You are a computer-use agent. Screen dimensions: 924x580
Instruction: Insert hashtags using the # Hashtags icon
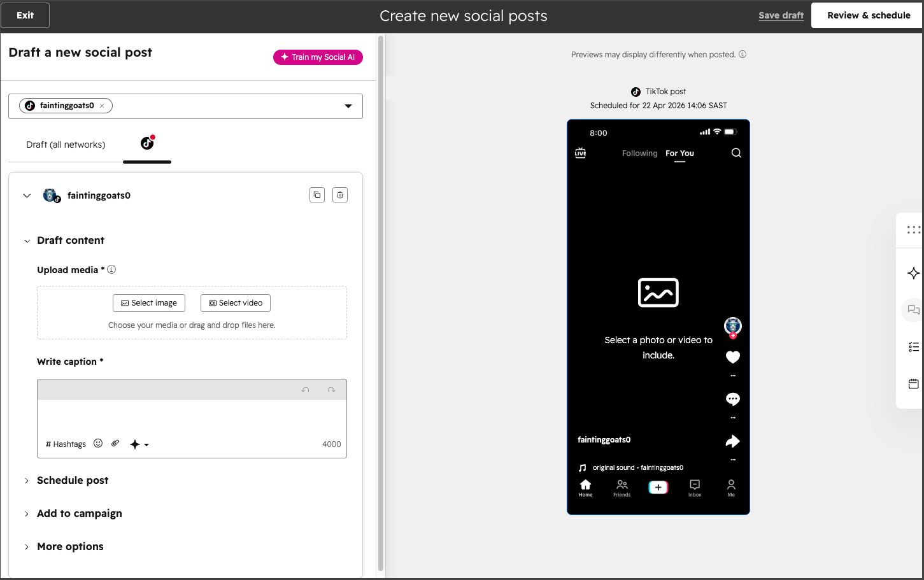66,444
